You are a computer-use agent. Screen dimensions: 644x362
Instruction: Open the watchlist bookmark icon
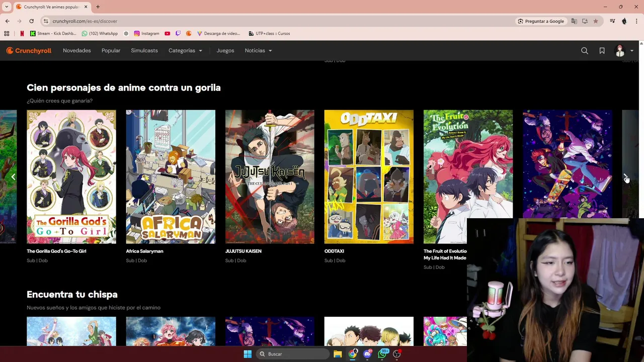(602, 50)
